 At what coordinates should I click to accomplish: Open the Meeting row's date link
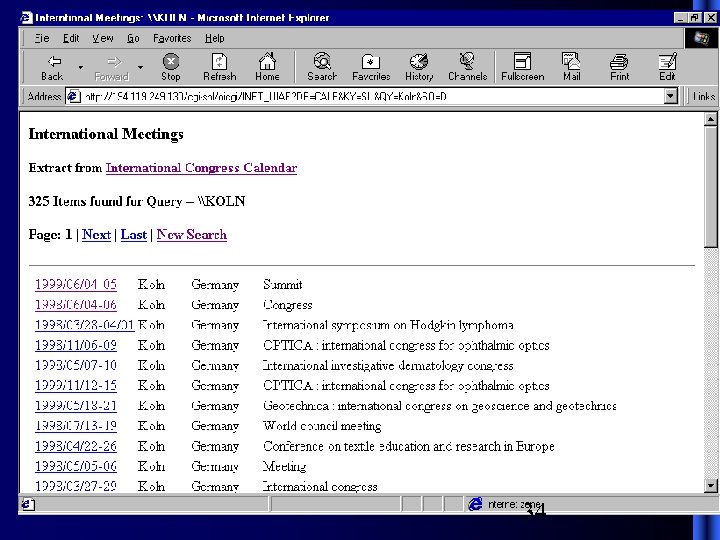[76, 467]
